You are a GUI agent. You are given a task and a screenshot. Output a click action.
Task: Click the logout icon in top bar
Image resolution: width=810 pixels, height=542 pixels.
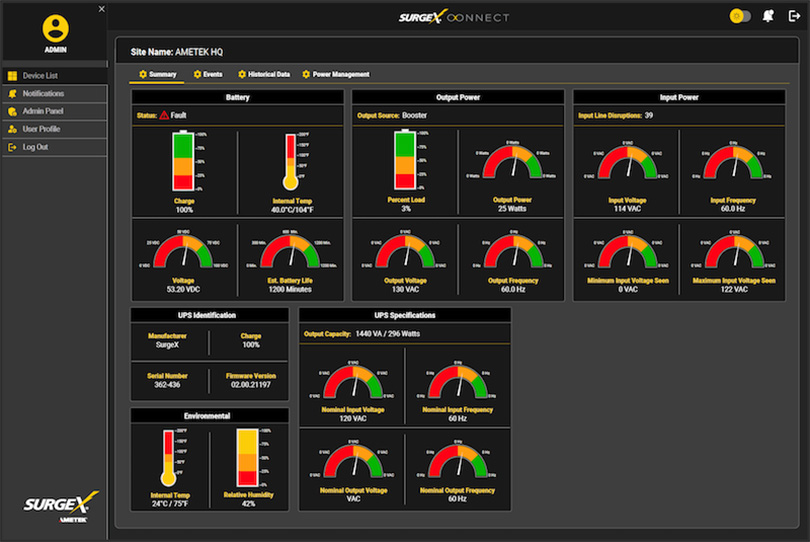point(794,16)
